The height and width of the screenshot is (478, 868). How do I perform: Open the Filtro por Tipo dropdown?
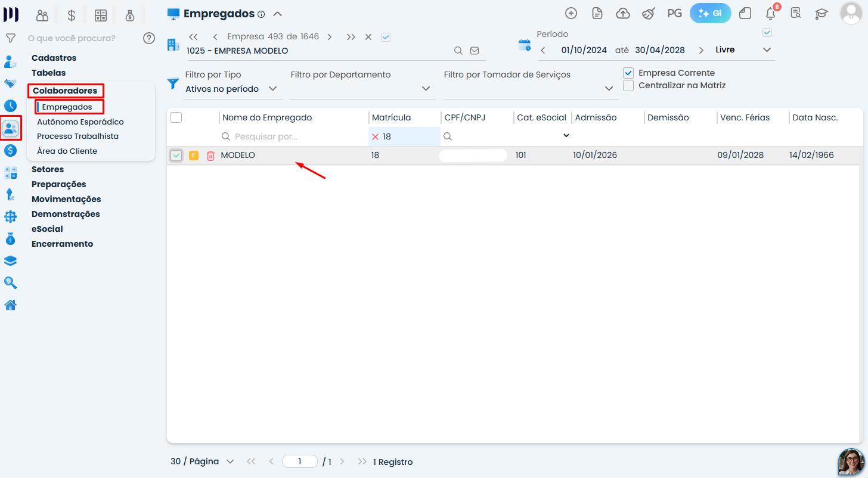pyautogui.click(x=231, y=89)
